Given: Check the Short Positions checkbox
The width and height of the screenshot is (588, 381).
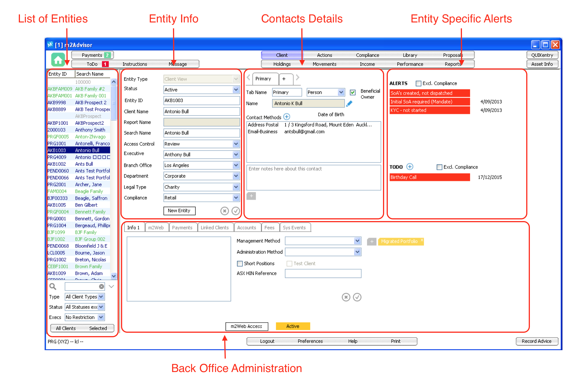Looking at the screenshot, I should click(240, 263).
